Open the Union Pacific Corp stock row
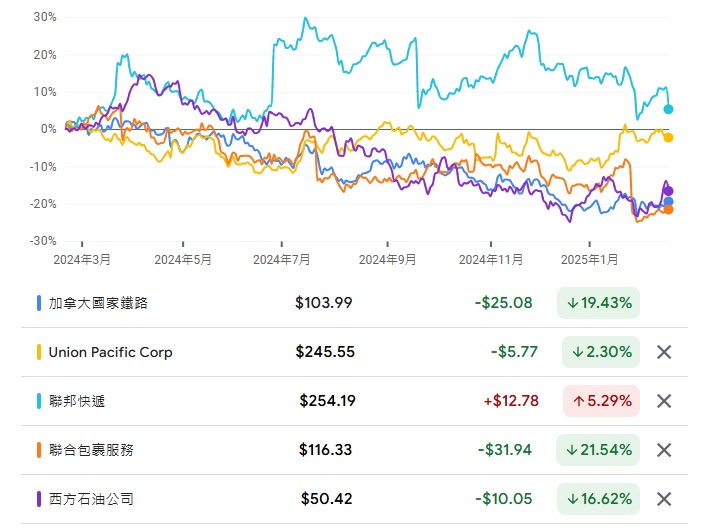Screen dimensions: 708x529 354,352
